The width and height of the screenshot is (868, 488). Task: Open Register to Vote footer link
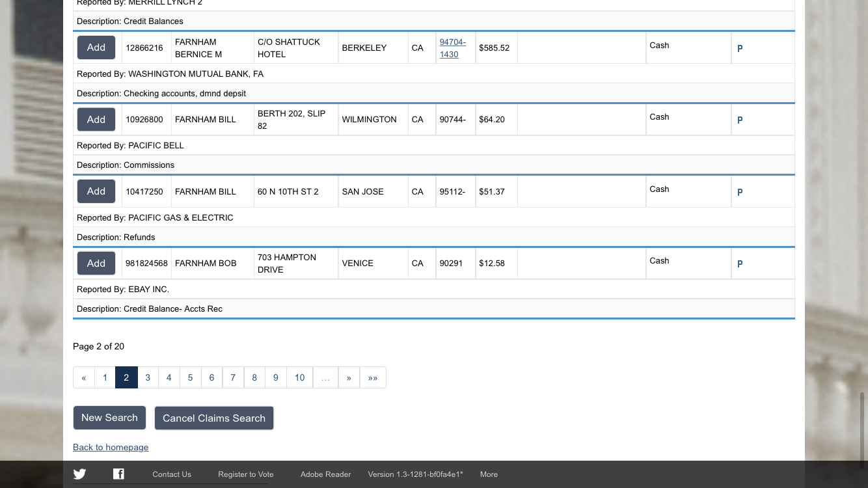tap(246, 474)
